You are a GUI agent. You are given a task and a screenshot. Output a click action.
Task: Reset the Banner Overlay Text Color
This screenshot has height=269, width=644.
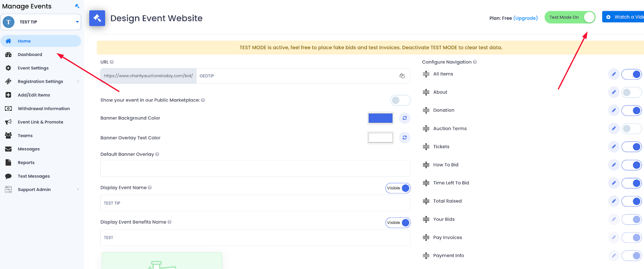coord(405,138)
